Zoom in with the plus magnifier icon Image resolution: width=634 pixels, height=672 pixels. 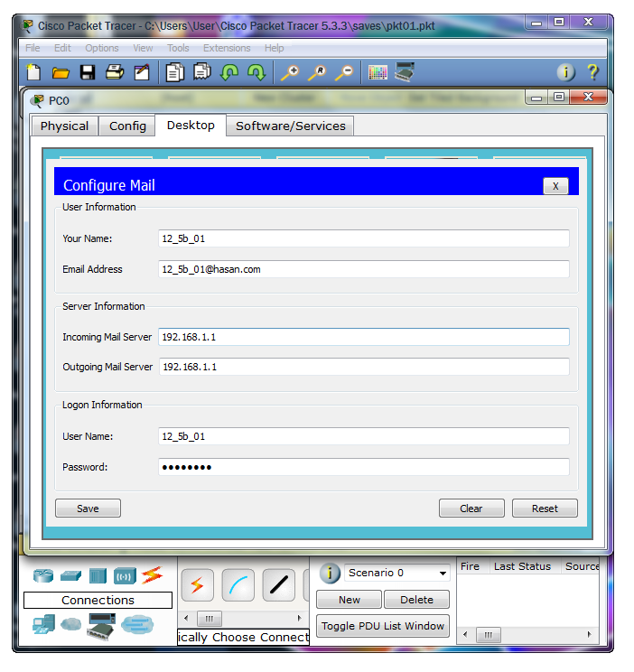pos(290,72)
